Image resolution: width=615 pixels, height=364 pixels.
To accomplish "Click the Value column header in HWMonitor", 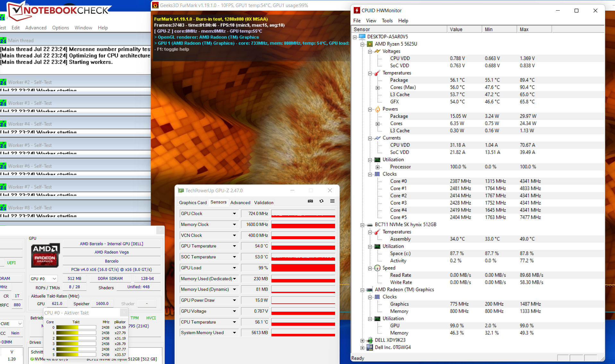I will point(464,29).
